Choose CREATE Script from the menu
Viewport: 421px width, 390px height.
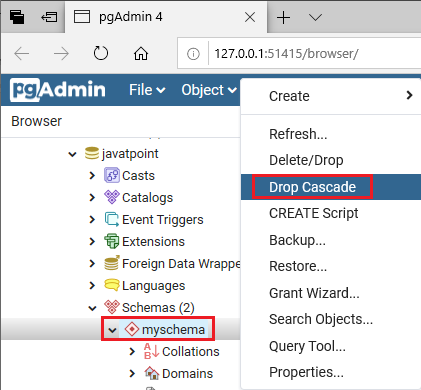click(x=331, y=213)
